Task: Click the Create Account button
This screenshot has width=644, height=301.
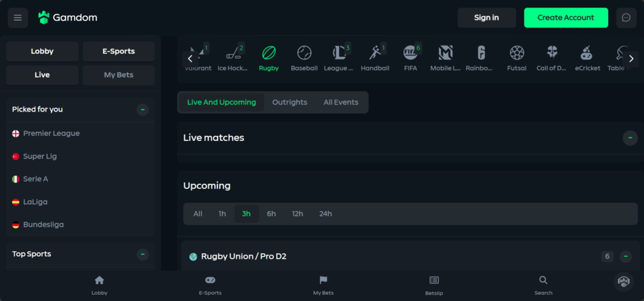Action: (x=566, y=18)
